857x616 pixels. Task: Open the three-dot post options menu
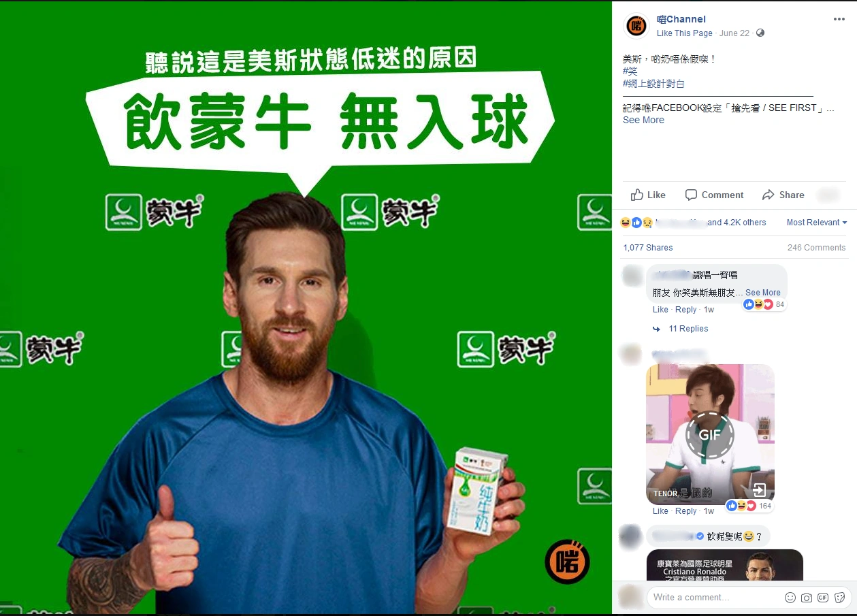pos(839,19)
